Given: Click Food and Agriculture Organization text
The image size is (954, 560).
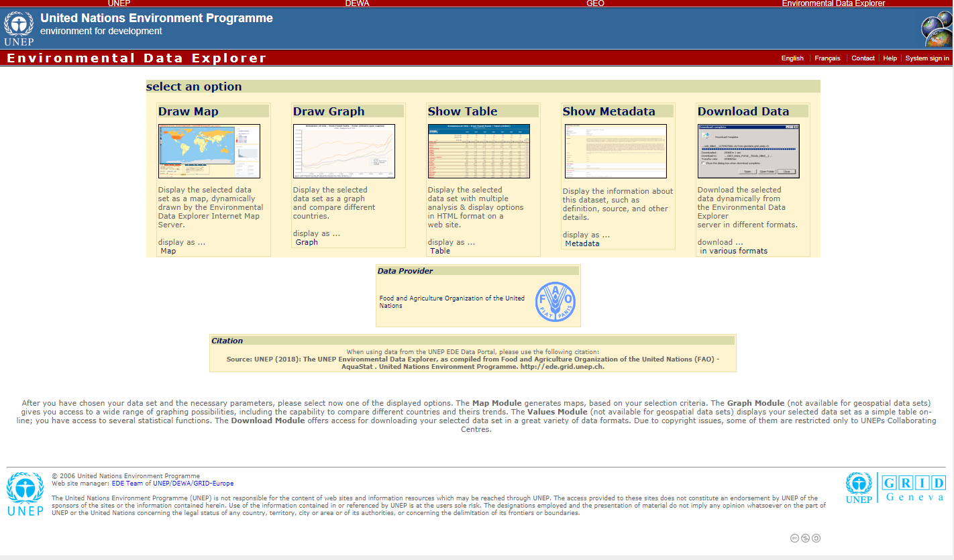Looking at the screenshot, I should click(x=452, y=302).
